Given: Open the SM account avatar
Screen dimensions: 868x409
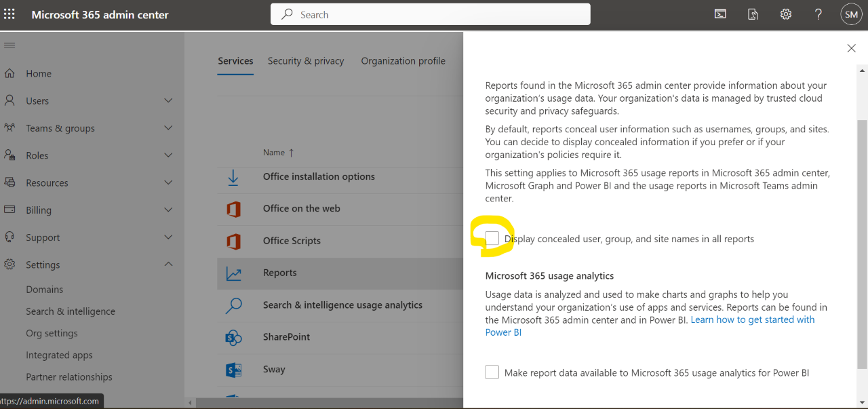Looking at the screenshot, I should click(x=851, y=14).
